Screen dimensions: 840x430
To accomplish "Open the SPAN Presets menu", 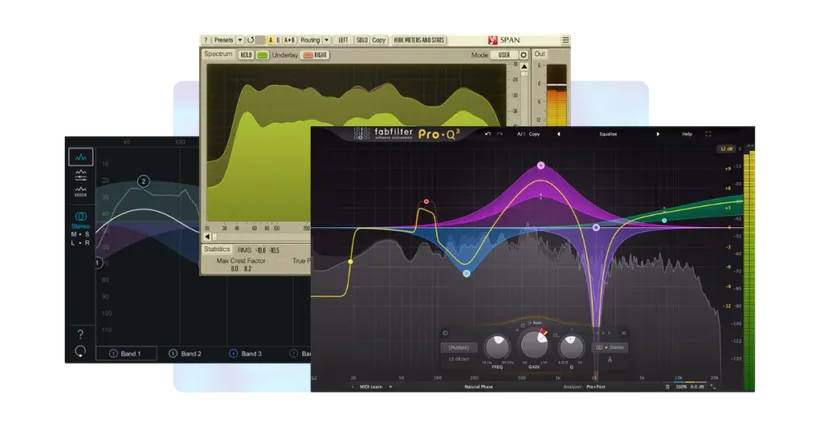I will (223, 40).
